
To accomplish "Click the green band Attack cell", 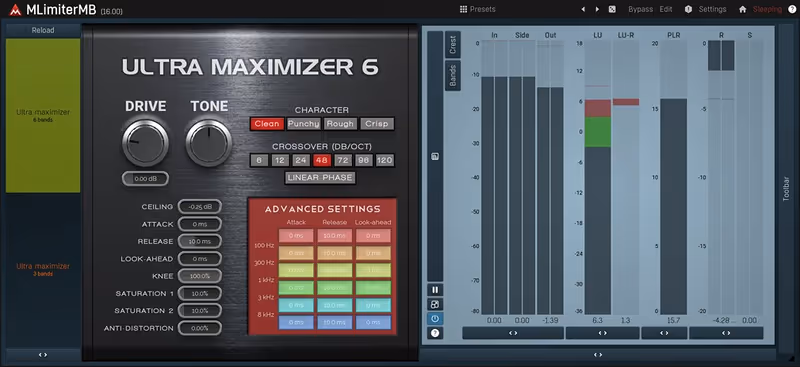I will (296, 288).
